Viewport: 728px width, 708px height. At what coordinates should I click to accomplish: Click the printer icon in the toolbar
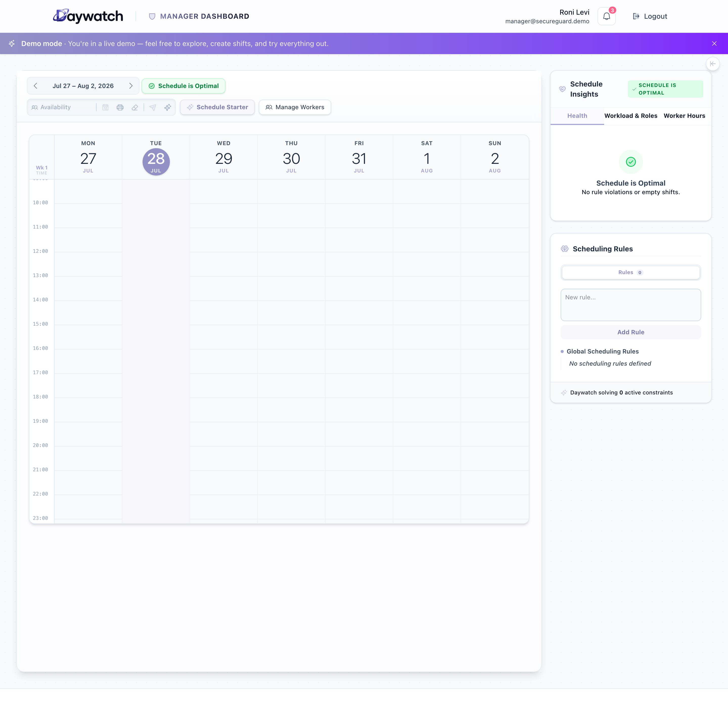click(120, 107)
